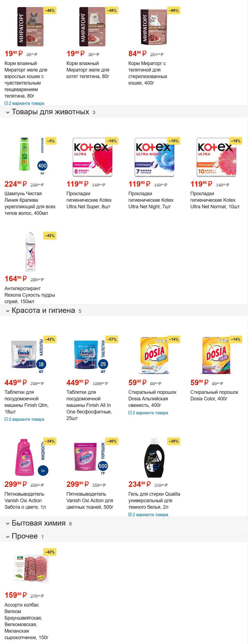This screenshot has height=644, width=248.
Task: Open Vanish Oxi Action 500г powder title
Action: click(x=90, y=501)
